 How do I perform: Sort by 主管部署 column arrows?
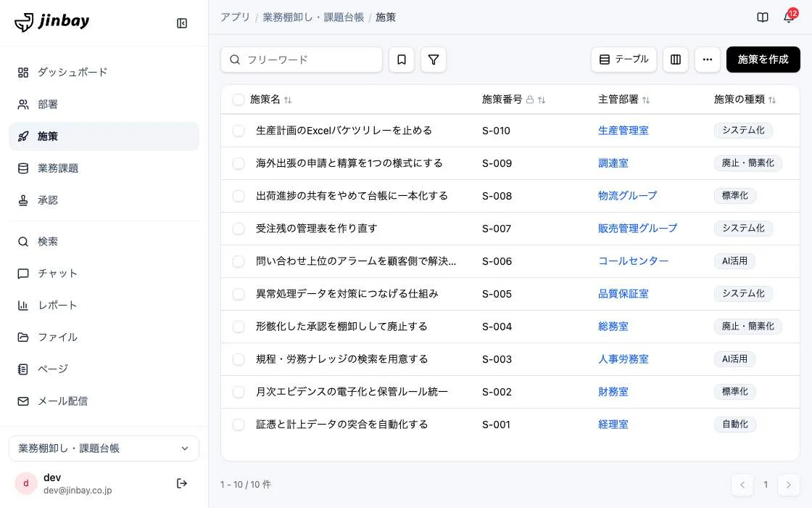pos(646,100)
